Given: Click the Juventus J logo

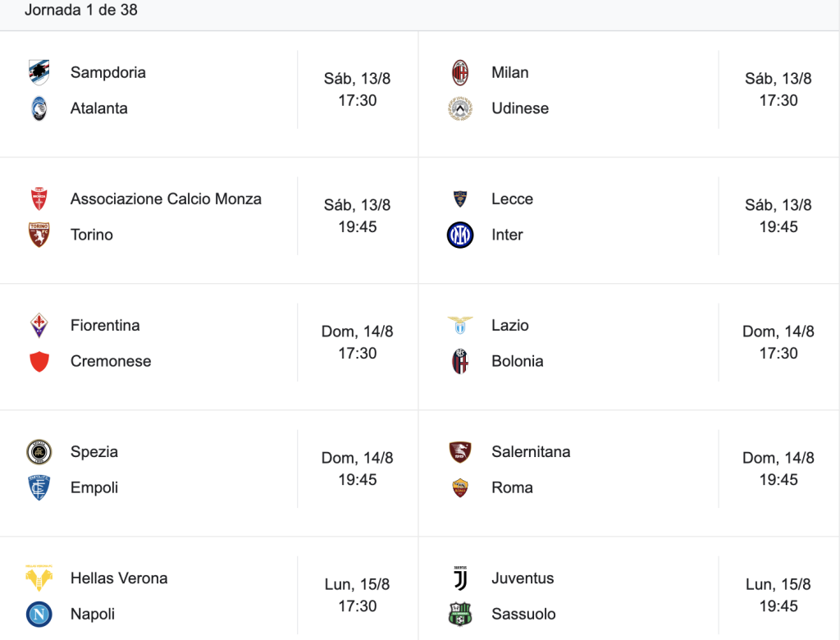Looking at the screenshot, I should (460, 578).
